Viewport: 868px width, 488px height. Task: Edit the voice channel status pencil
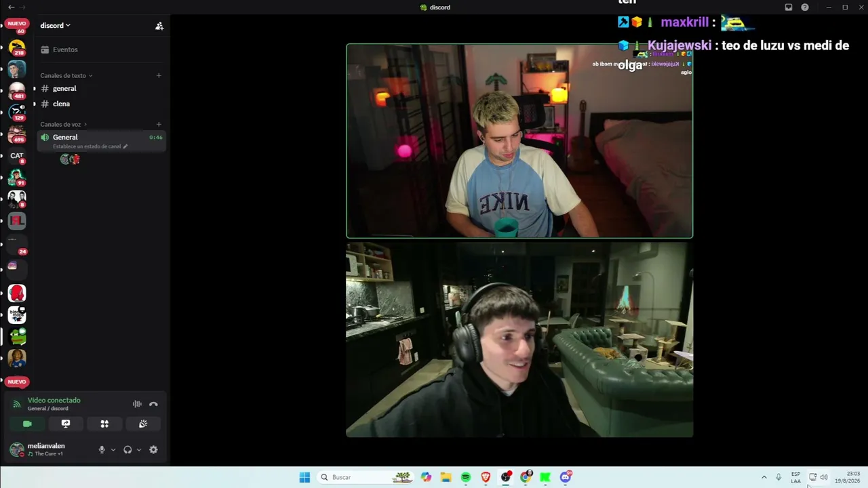(x=125, y=146)
